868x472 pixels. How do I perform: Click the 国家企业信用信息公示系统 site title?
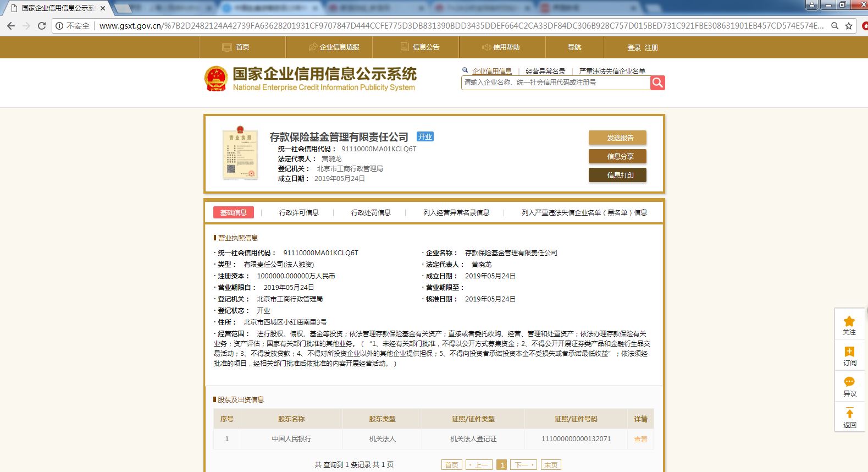324,74
